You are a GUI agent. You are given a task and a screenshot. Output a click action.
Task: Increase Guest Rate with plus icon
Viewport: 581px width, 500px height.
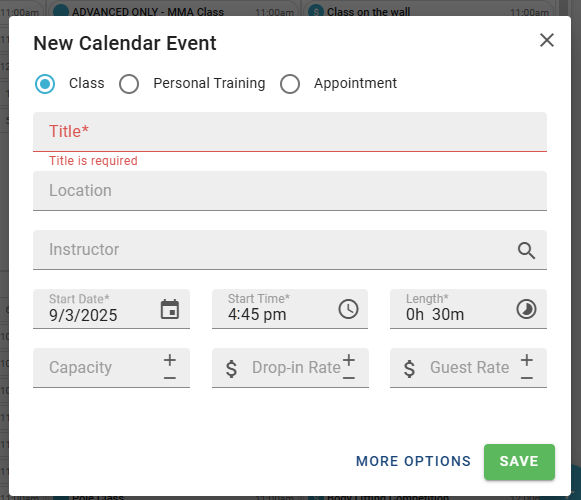tap(527, 360)
